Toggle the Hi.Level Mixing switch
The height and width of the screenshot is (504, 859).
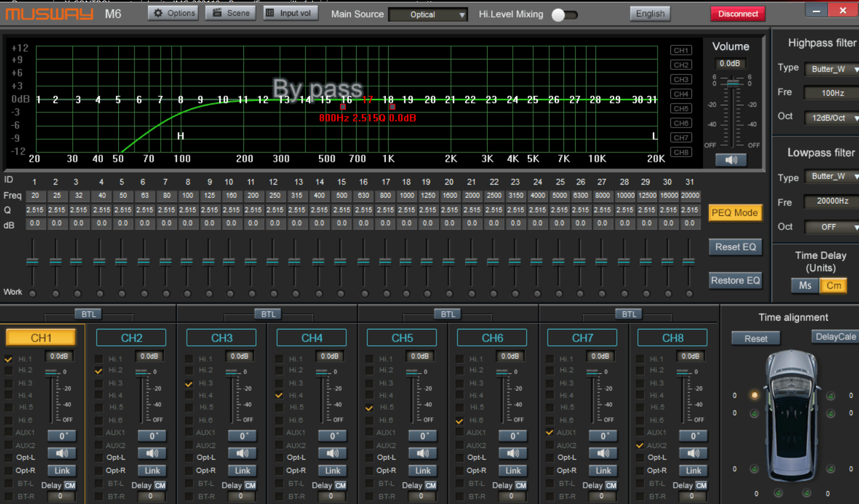coord(563,15)
